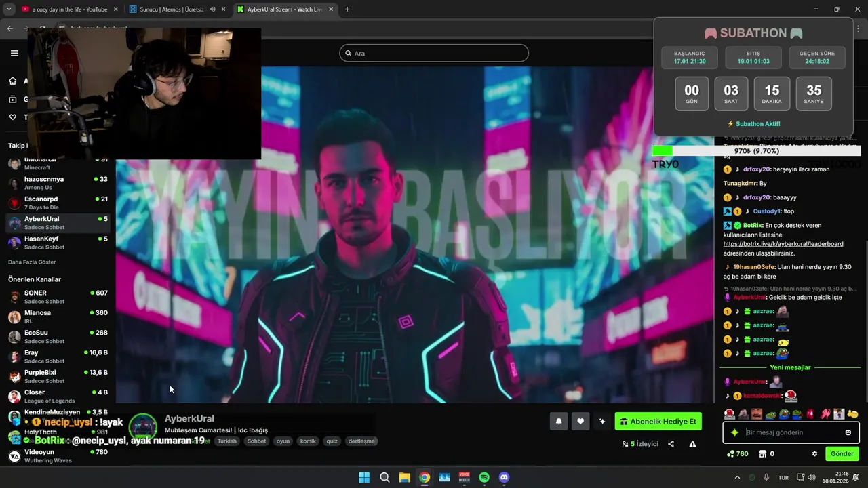This screenshot has width=868, height=488.
Task: Select the AyberkUral Stream tab
Action: (x=285, y=9)
